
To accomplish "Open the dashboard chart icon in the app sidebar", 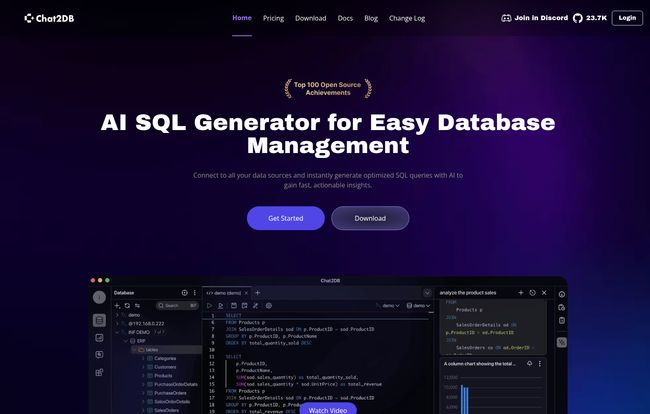I will click(99, 338).
